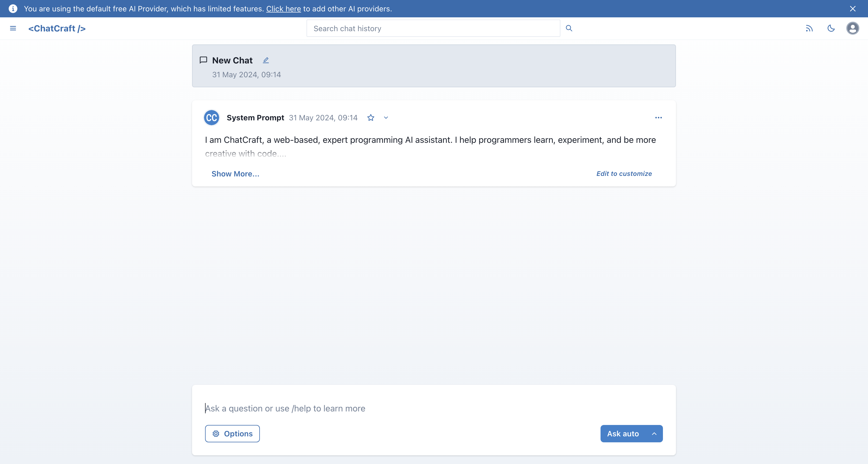Open the Options button
The width and height of the screenshot is (868, 464).
click(232, 434)
